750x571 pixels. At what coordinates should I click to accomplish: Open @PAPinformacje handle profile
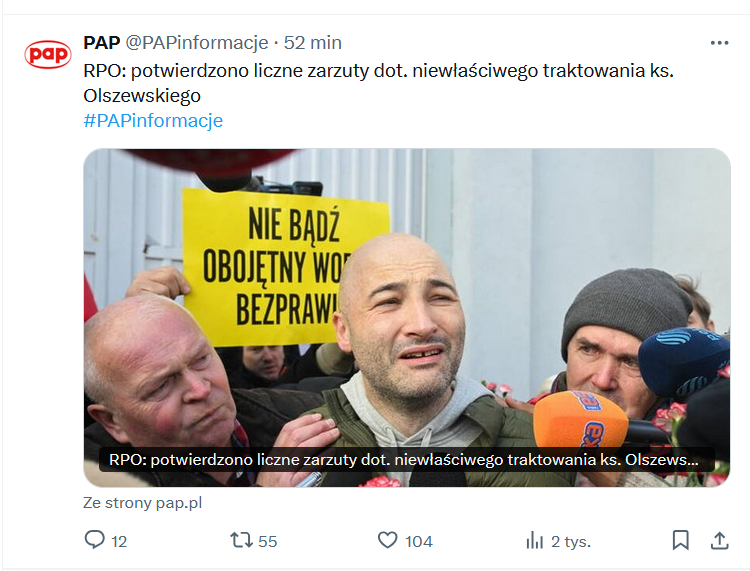pyautogui.click(x=197, y=43)
